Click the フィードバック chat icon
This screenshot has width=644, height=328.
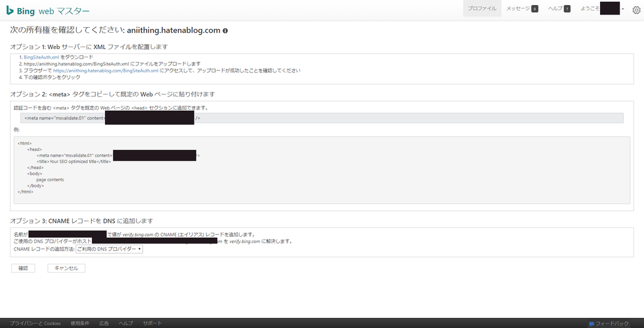(x=591, y=324)
